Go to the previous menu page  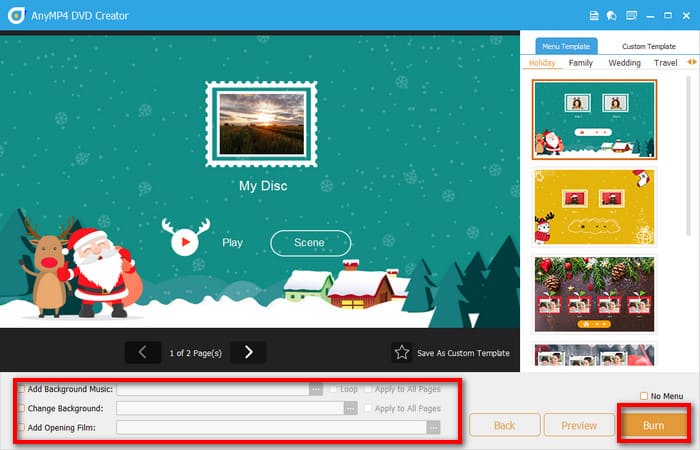point(142,352)
